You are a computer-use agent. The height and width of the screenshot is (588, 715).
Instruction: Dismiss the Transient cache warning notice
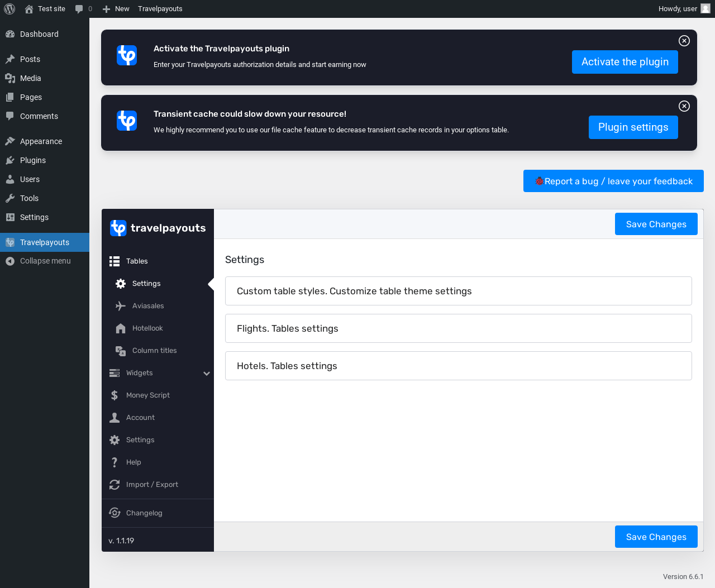684,106
